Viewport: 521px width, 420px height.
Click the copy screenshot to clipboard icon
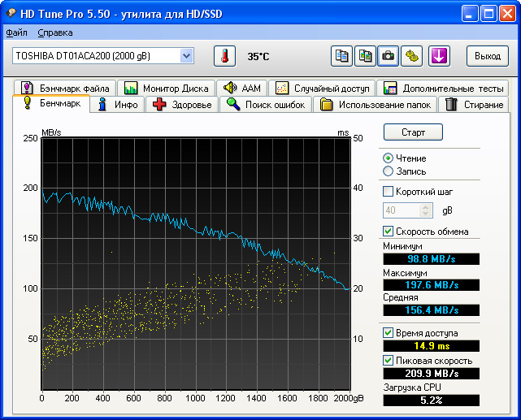click(x=366, y=56)
